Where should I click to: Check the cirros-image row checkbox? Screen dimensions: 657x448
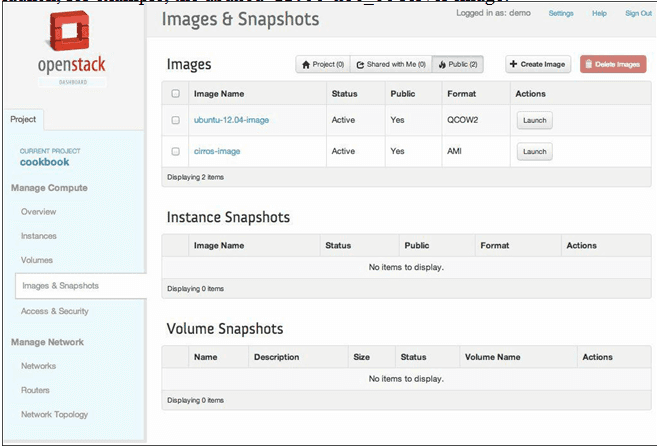click(x=176, y=151)
